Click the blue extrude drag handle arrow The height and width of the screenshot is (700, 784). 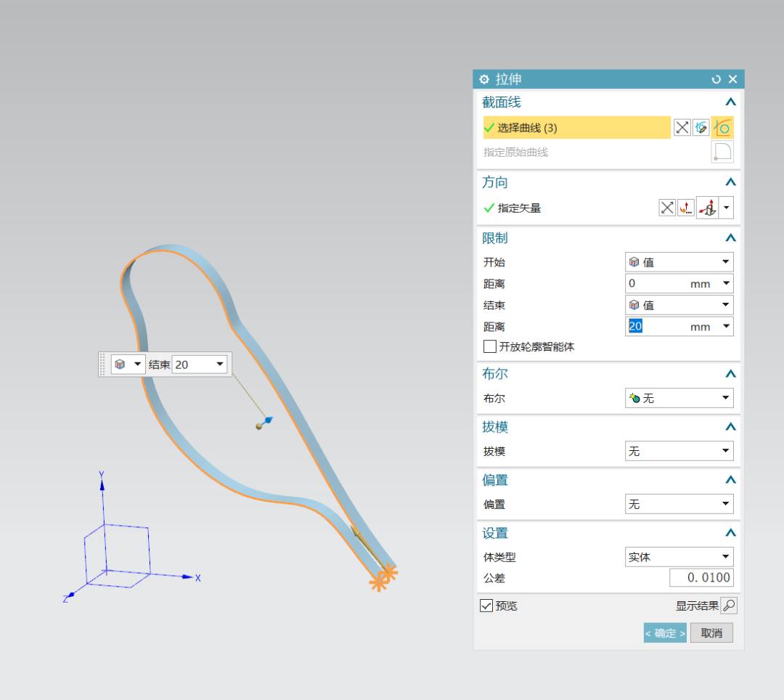268,420
